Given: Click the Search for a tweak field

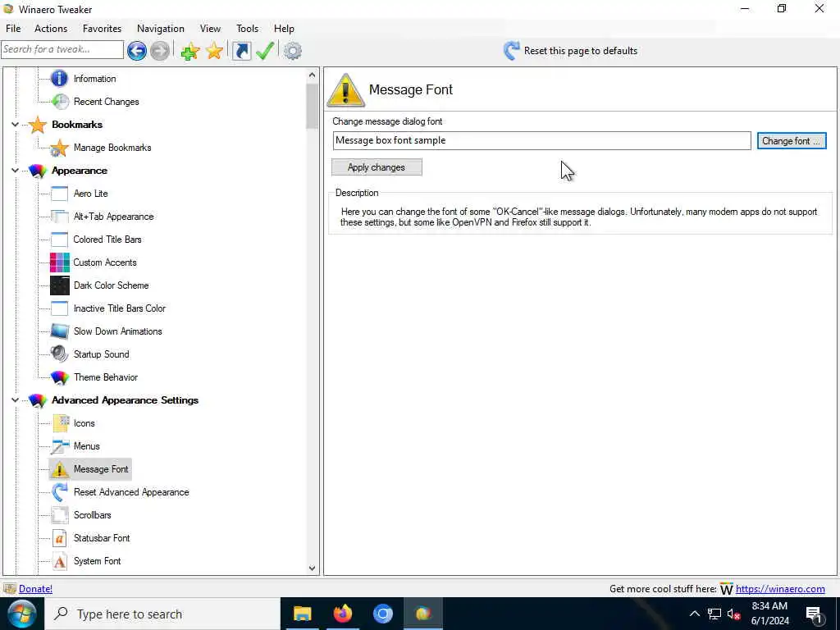Looking at the screenshot, I should pos(62,49).
